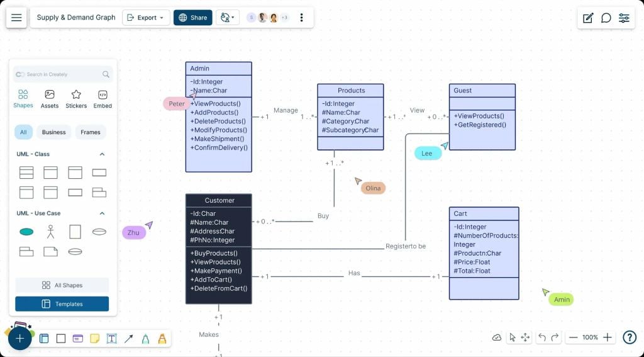This screenshot has width=644, height=357.
Task: Select the pan move tool
Action: point(525,337)
